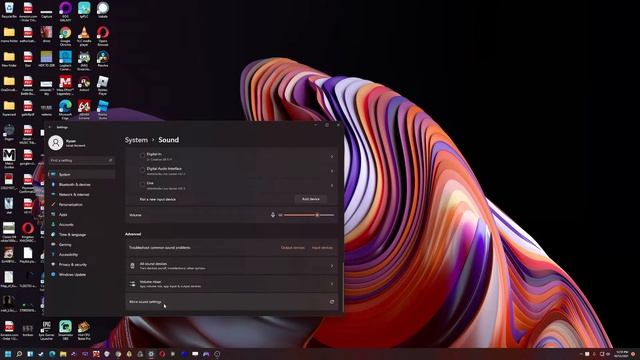The image size is (640, 360).
Task: Launch Epic Games Launcher desktop shortcut
Action: [x=47, y=330]
